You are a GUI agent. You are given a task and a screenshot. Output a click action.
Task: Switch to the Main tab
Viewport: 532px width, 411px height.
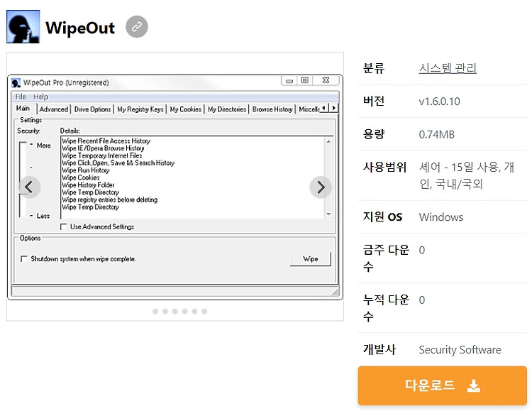[23, 109]
